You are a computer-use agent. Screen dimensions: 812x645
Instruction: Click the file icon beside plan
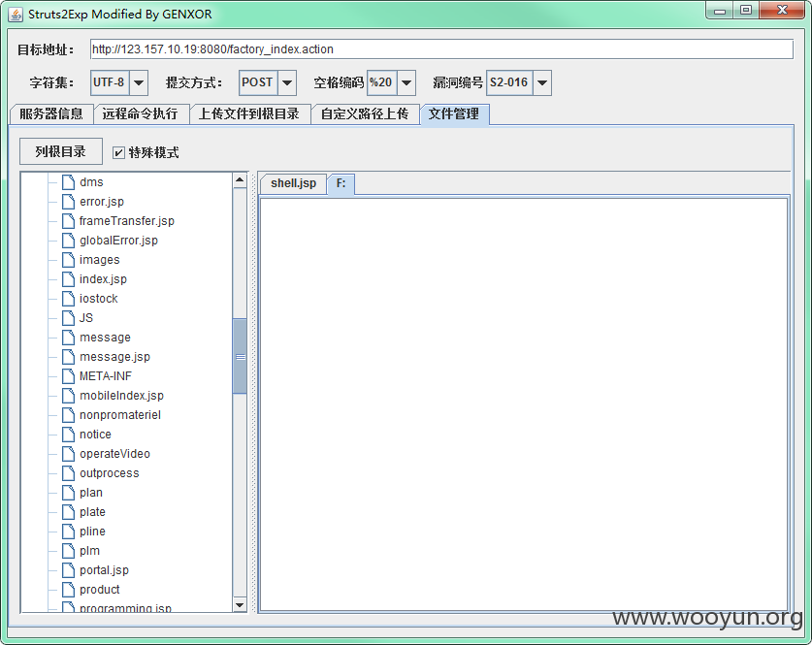[68, 493]
